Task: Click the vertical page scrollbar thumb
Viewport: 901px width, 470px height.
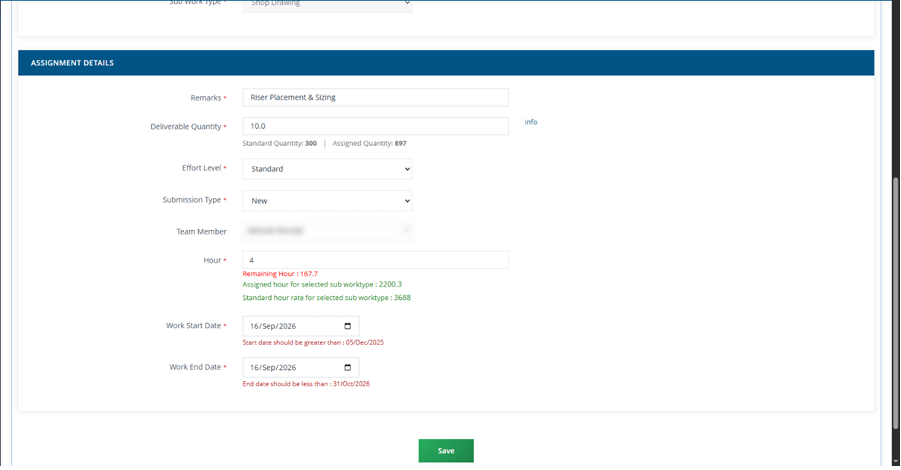Action: coord(895,303)
